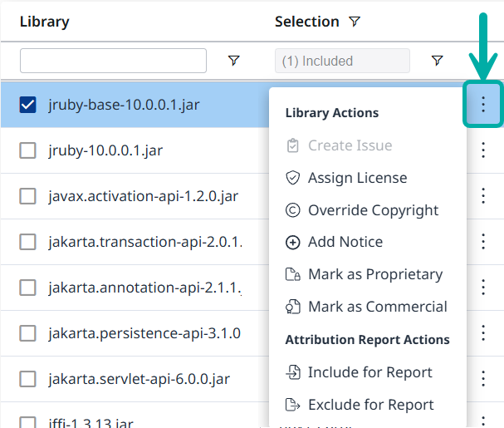Open three-dot menu for javax.activation-api row
The height and width of the screenshot is (428, 504).
[482, 196]
